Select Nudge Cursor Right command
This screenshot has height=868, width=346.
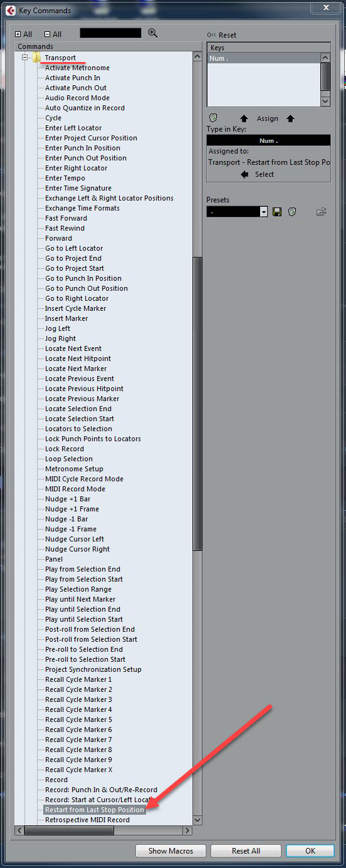pos(77,549)
